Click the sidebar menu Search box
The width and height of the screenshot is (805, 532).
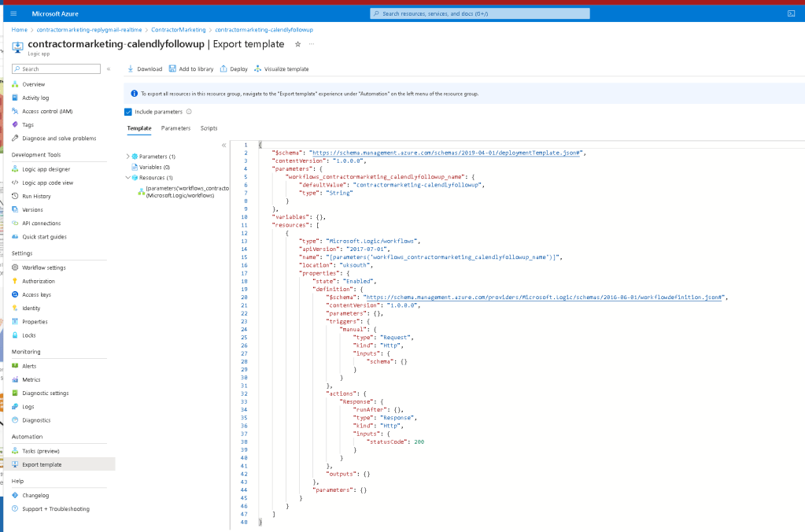[x=56, y=68]
